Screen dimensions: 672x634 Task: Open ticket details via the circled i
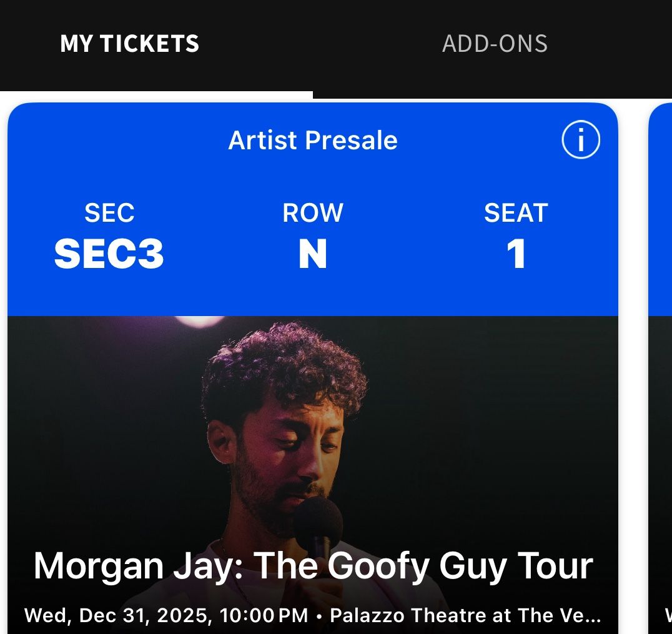pos(580,139)
